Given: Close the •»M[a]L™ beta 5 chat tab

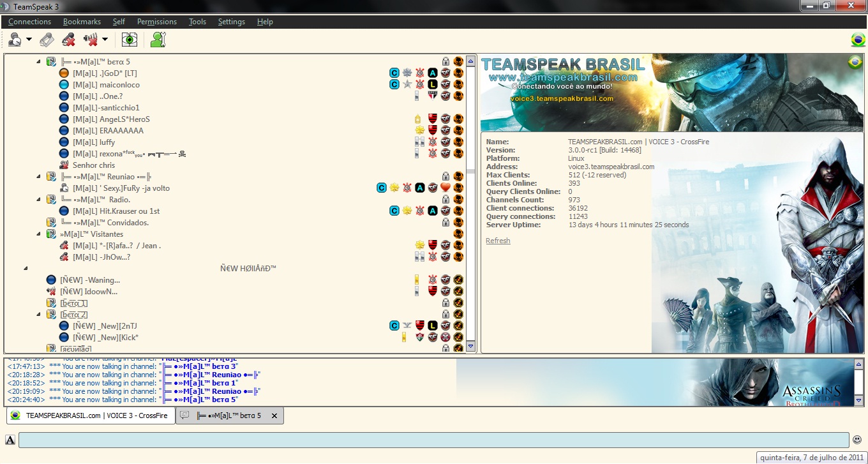Looking at the screenshot, I should (x=274, y=415).
